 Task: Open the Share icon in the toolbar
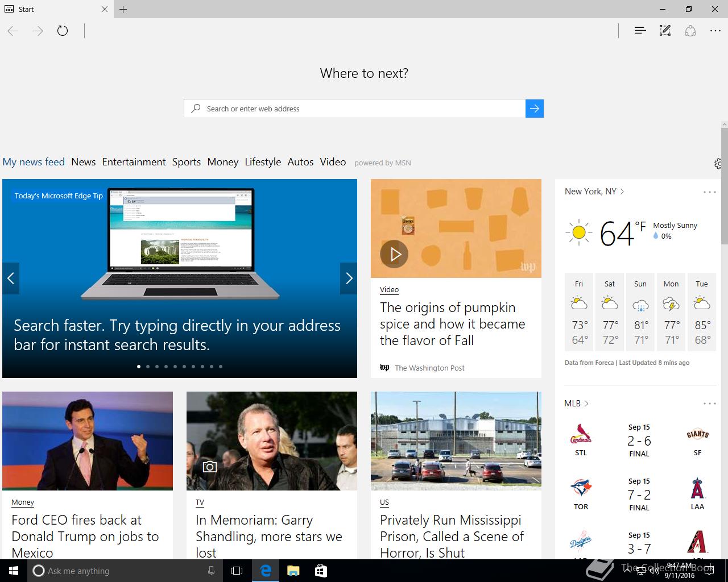pos(690,31)
